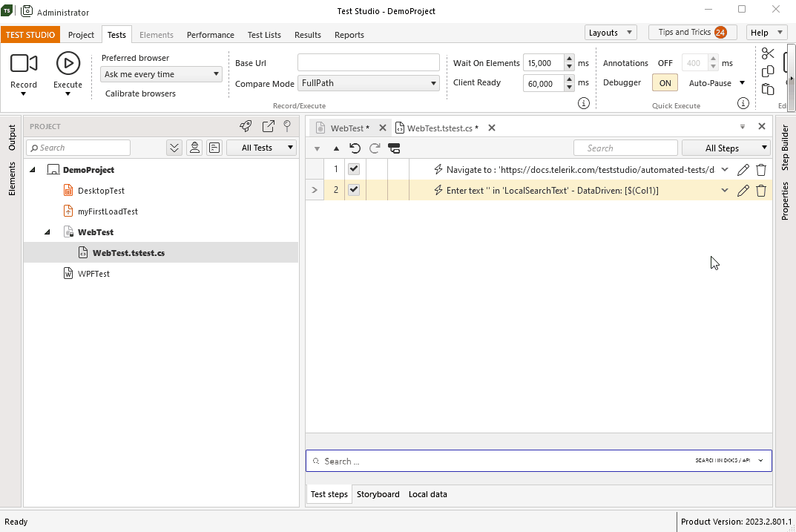Move step up with the up arrow

coord(336,148)
